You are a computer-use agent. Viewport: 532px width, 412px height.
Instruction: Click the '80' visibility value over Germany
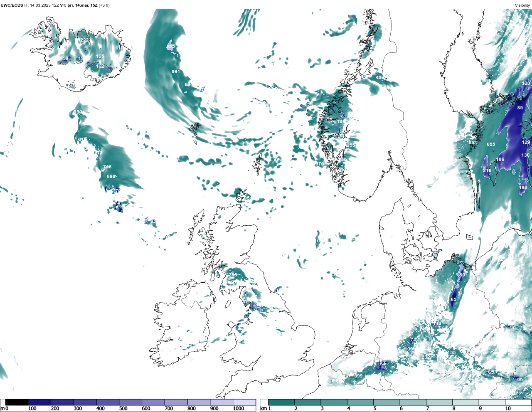pos(462,275)
